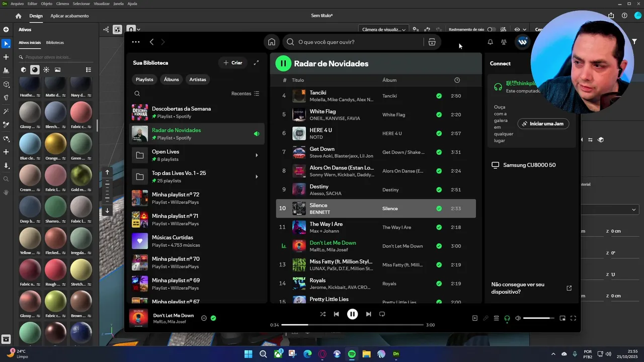The image size is (644, 362).
Task: Open the Músicas Curtidas playlist
Action: [x=196, y=241]
